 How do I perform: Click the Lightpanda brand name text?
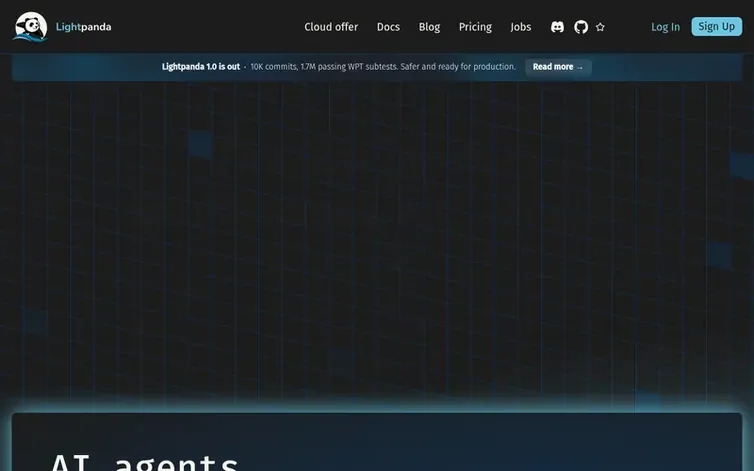click(83, 27)
